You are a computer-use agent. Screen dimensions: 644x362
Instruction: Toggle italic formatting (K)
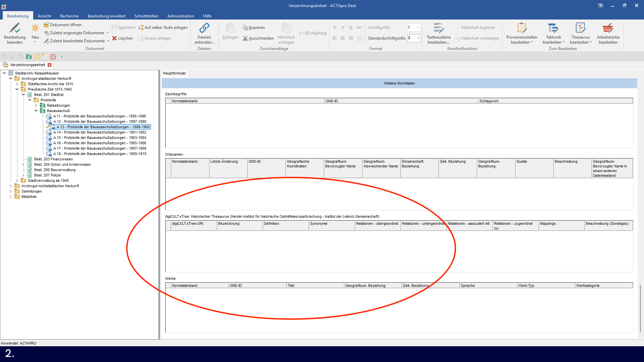343,28
